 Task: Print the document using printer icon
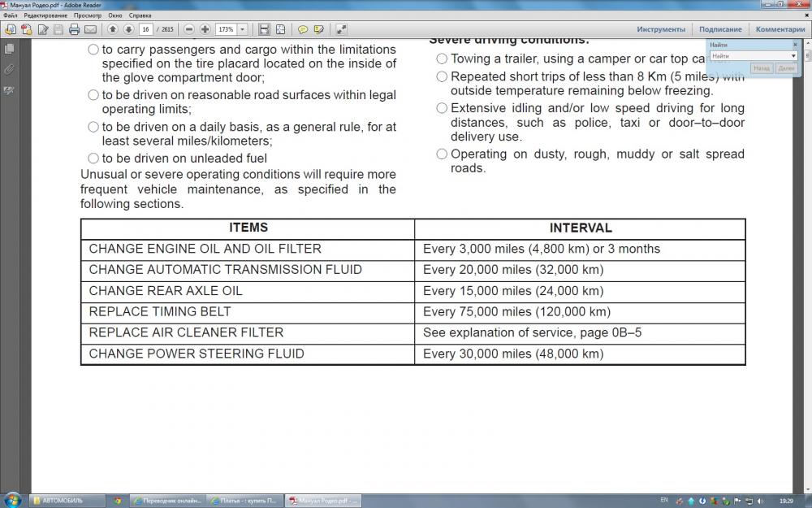tap(75, 29)
